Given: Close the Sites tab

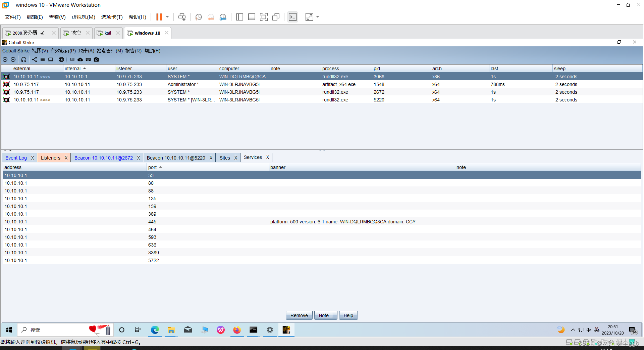Looking at the screenshot, I should (236, 158).
